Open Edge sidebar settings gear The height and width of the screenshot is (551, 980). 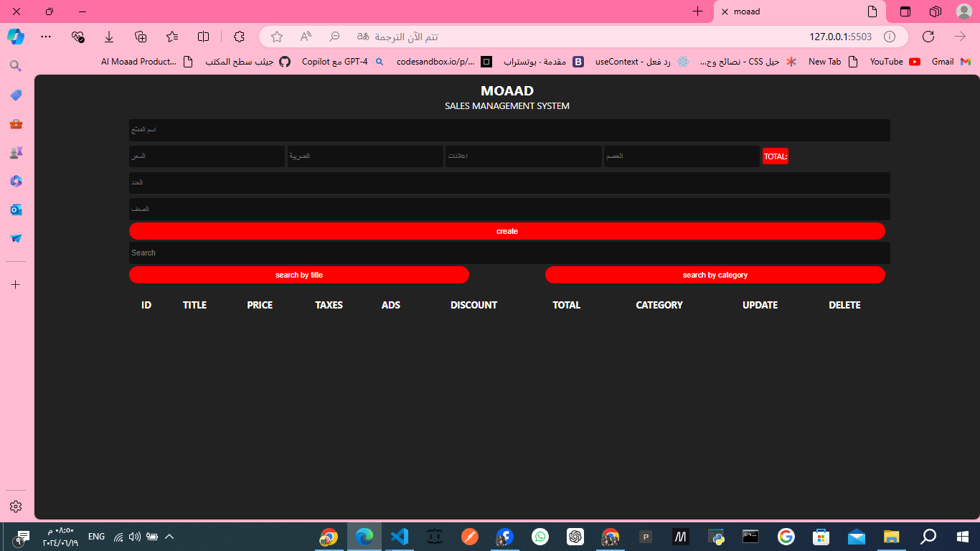16,507
